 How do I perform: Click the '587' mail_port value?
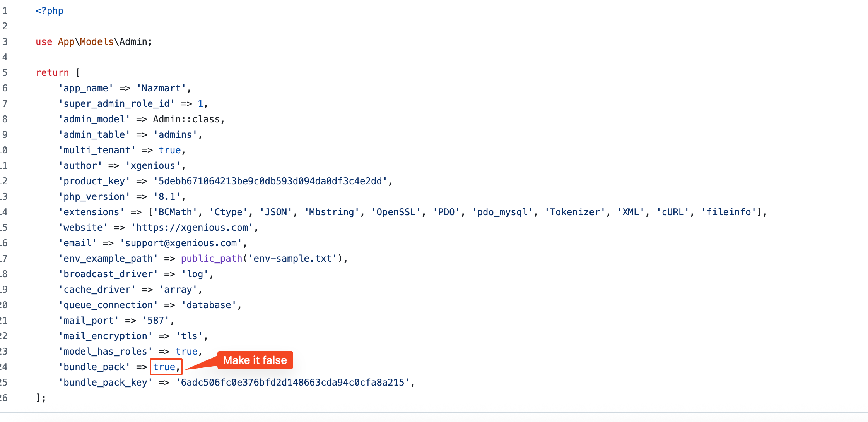pos(156,321)
